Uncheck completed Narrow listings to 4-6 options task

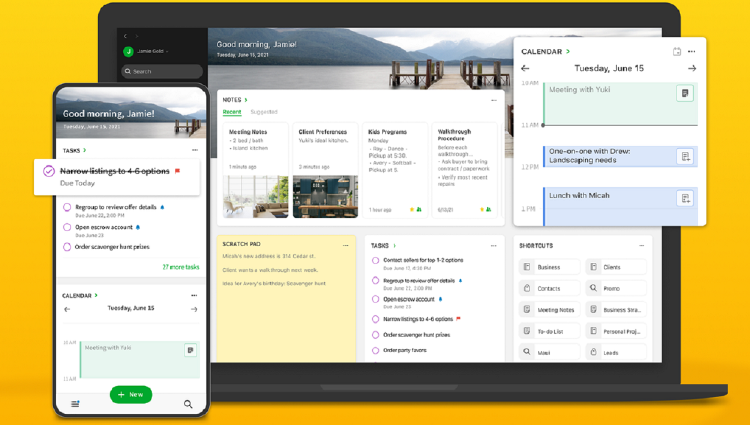pyautogui.click(x=49, y=171)
